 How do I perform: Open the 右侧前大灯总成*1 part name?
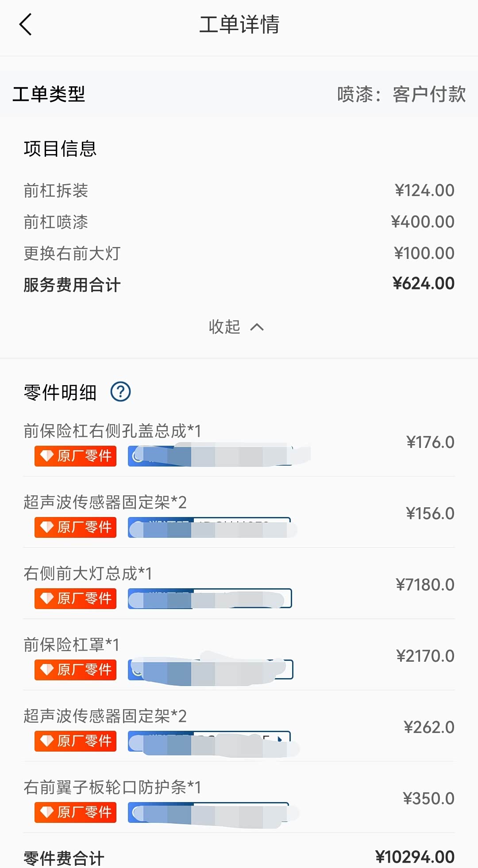click(x=88, y=574)
